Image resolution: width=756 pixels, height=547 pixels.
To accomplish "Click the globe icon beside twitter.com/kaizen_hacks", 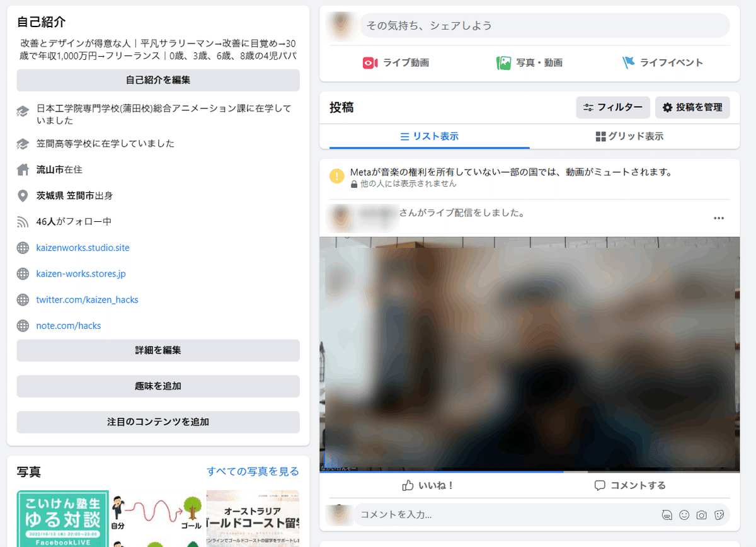I will coord(23,300).
